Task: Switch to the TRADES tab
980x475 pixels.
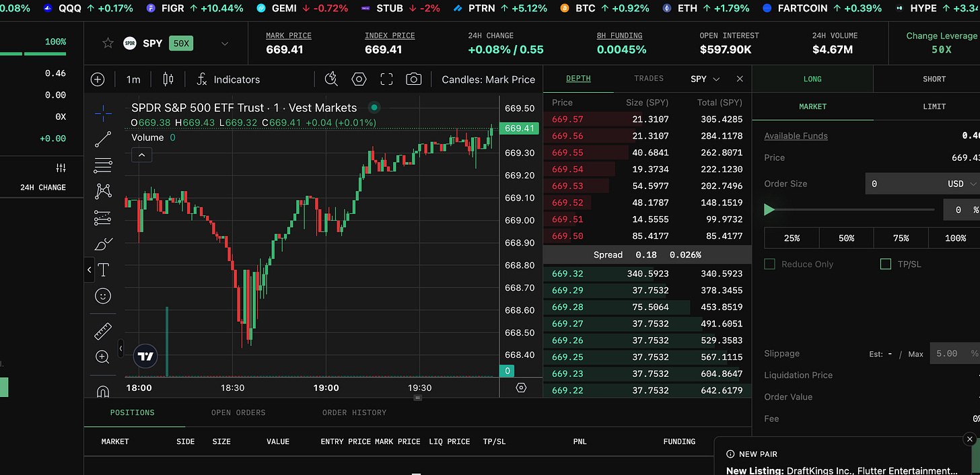Action: [649, 79]
